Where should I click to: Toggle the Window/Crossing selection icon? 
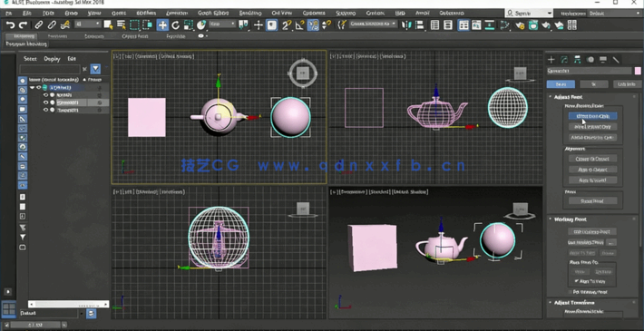click(147, 25)
